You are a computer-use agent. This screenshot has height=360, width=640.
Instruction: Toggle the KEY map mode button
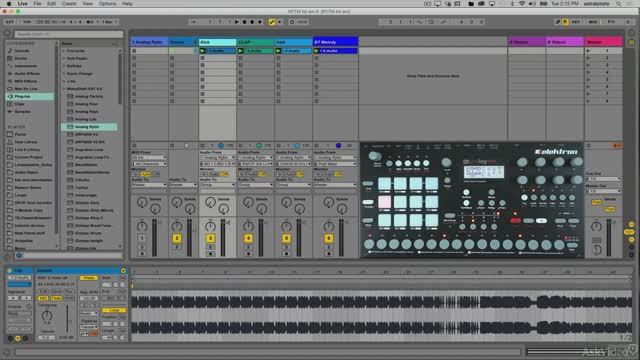click(575, 22)
